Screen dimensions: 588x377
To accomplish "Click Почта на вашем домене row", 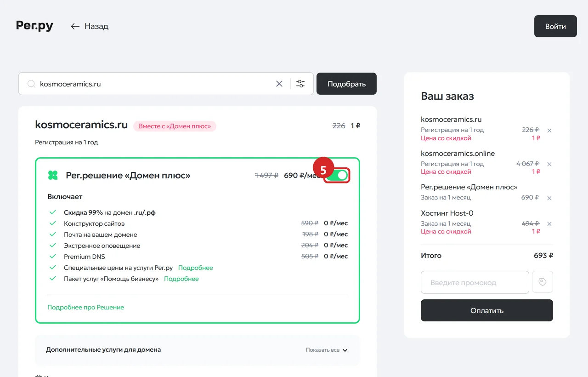I will tap(198, 234).
